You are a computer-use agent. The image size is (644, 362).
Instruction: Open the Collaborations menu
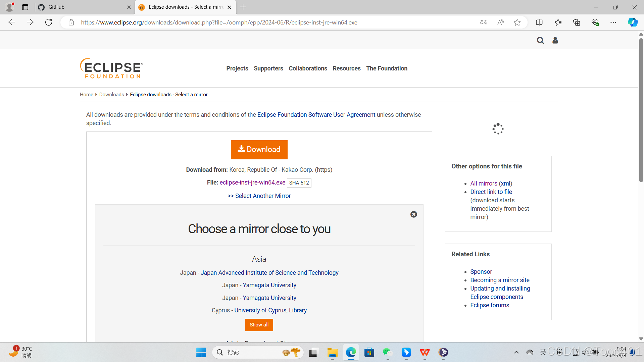point(308,68)
